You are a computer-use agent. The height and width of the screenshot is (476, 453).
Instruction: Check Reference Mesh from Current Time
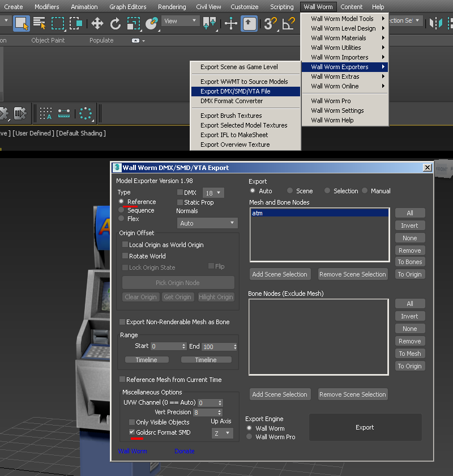[122, 379]
